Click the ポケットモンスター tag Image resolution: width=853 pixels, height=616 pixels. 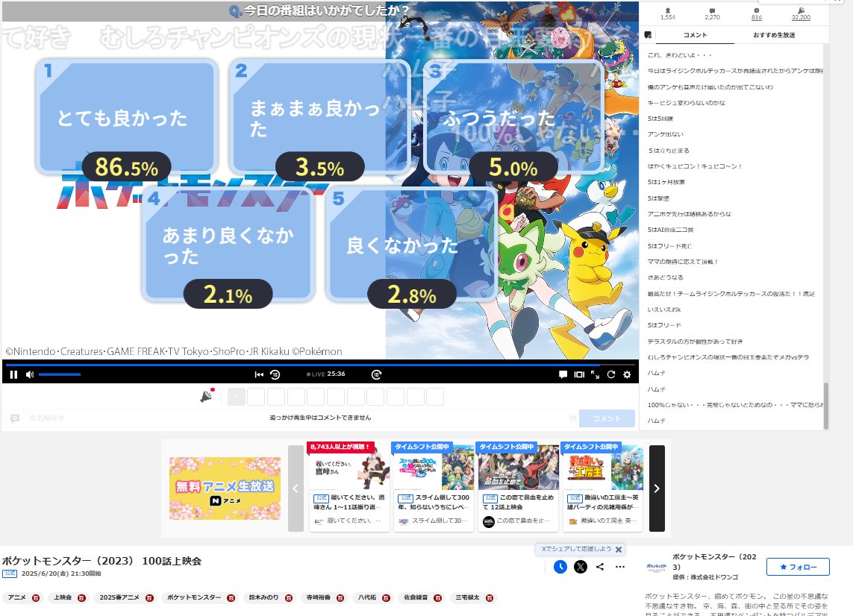pyautogui.click(x=194, y=597)
